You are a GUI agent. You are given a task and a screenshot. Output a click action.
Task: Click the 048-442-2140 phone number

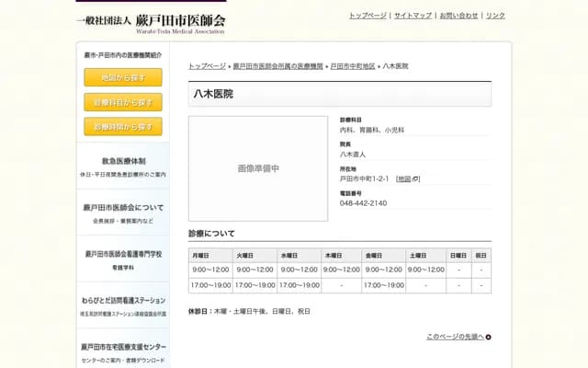[363, 203]
